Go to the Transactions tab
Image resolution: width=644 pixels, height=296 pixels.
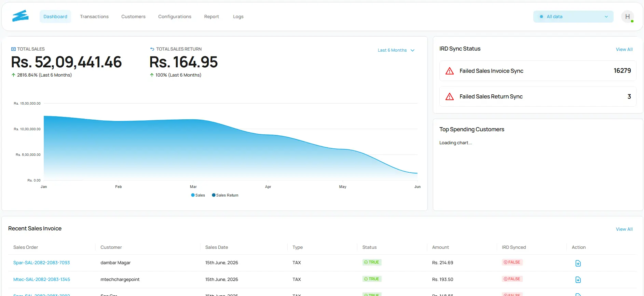coord(94,16)
